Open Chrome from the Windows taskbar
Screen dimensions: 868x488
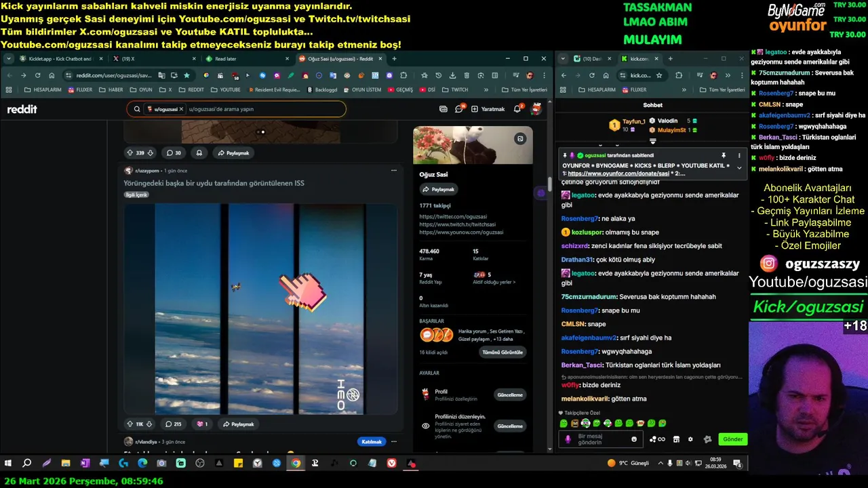pyautogui.click(x=296, y=463)
